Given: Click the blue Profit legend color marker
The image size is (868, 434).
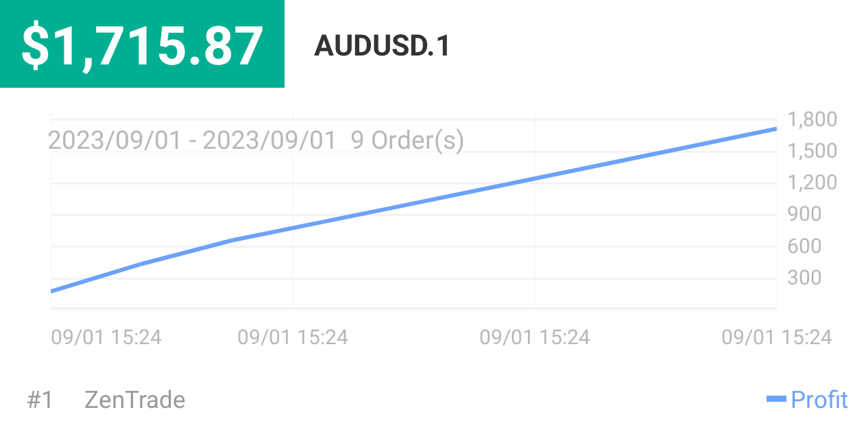Looking at the screenshot, I should pyautogui.click(x=776, y=399).
